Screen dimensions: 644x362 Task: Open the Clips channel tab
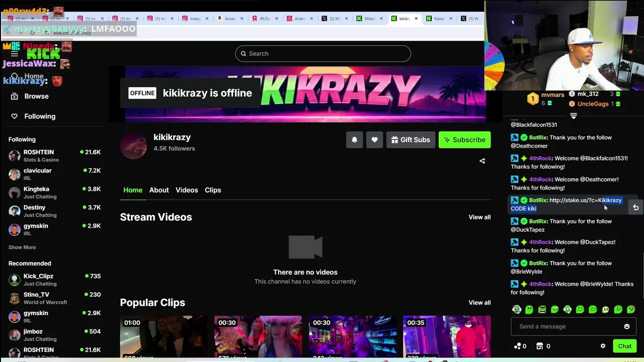pos(213,190)
